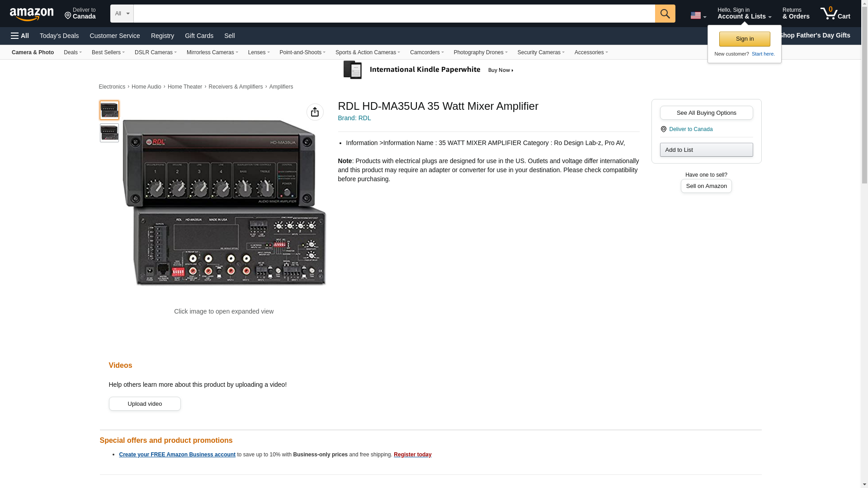Click the Sign in button
The width and height of the screenshot is (868, 488).
pos(744,39)
